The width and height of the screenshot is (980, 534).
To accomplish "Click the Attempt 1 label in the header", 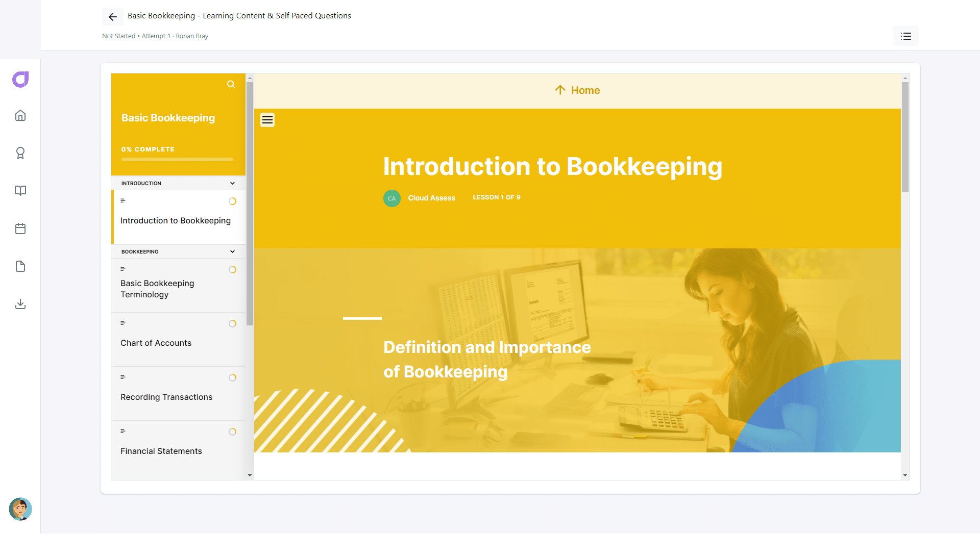I will pos(156,36).
